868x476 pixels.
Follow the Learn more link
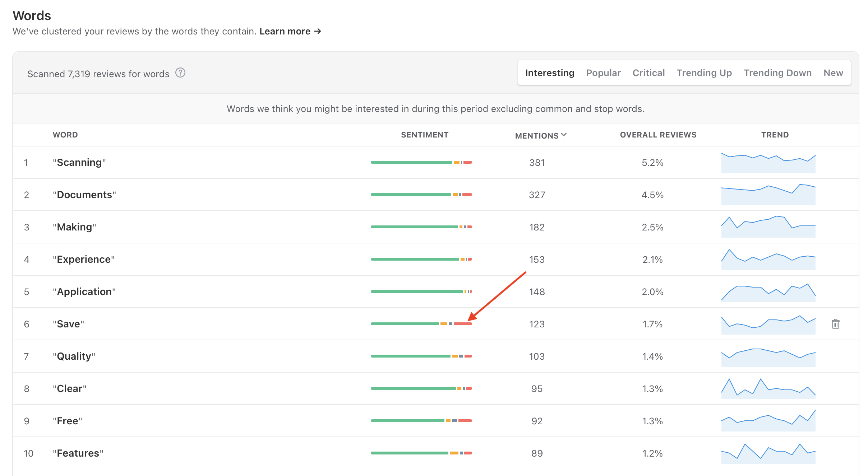point(290,31)
